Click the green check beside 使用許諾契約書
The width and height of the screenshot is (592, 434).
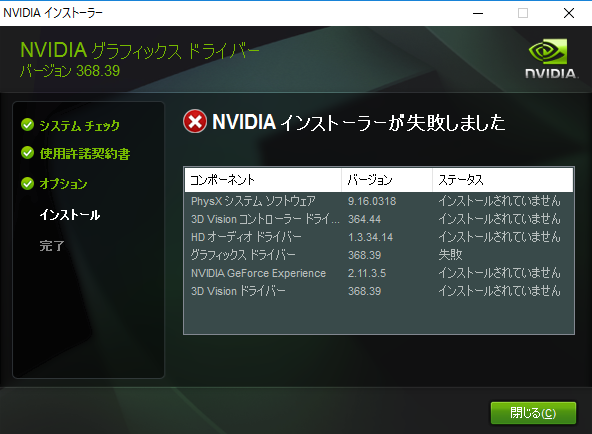pyautogui.click(x=28, y=153)
